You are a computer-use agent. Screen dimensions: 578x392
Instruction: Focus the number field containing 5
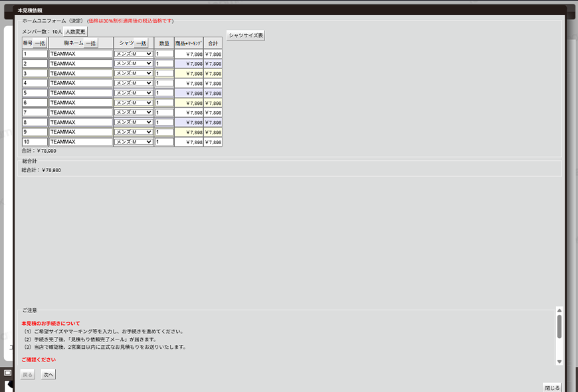(35, 93)
